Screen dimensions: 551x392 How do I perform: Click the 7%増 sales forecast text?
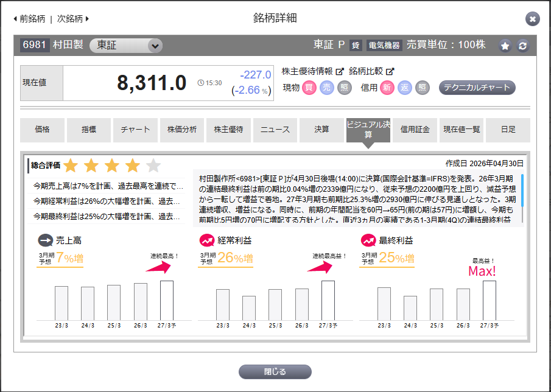[x=69, y=259]
